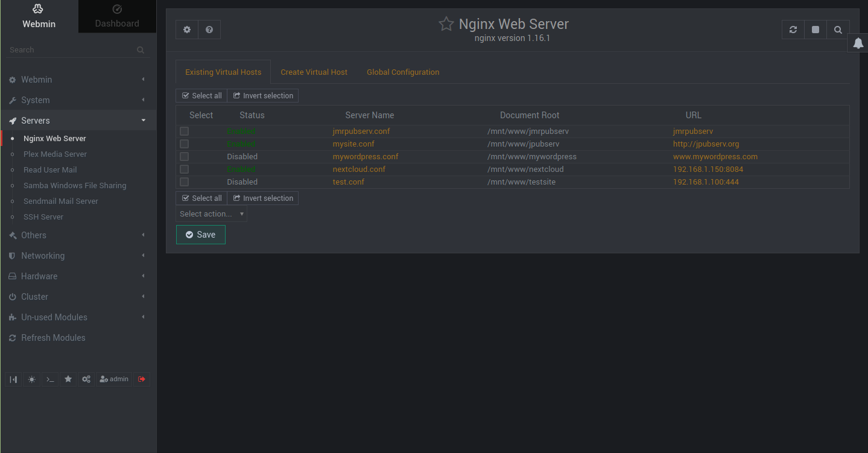Open admin user account button
The width and height of the screenshot is (868, 453).
pos(114,379)
